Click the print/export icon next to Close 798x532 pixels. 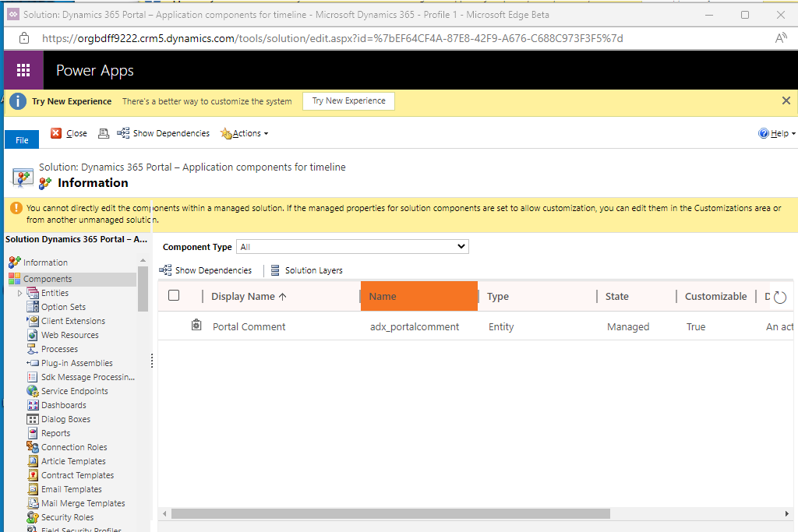pyautogui.click(x=104, y=133)
